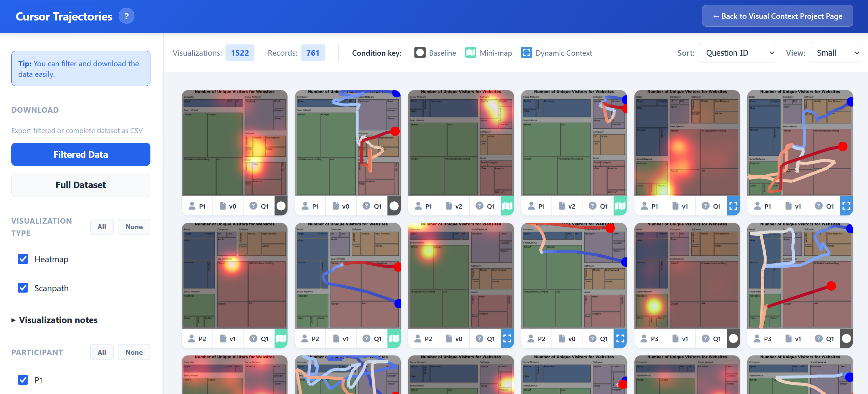Download data with the Filtered Data button
This screenshot has height=394, width=868.
pyautogui.click(x=80, y=154)
